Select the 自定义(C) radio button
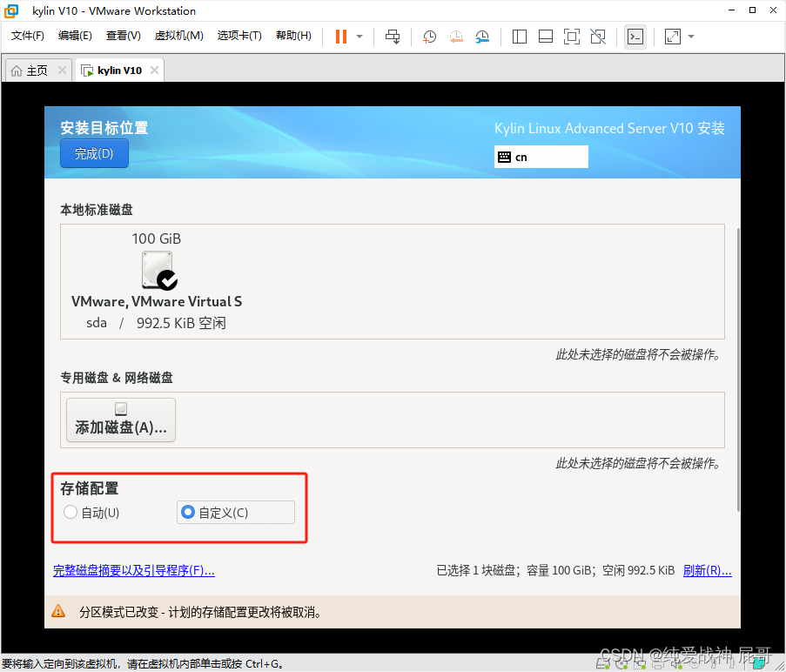 (x=188, y=512)
